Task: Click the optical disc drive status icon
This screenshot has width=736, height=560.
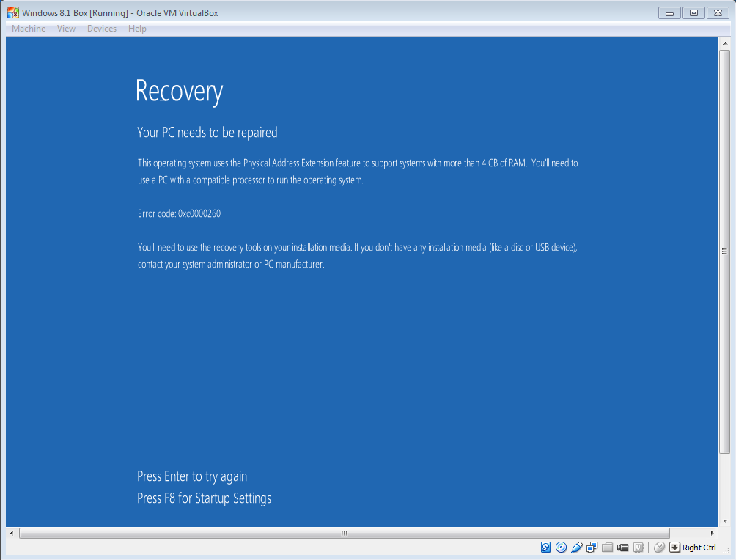Action: [561, 548]
